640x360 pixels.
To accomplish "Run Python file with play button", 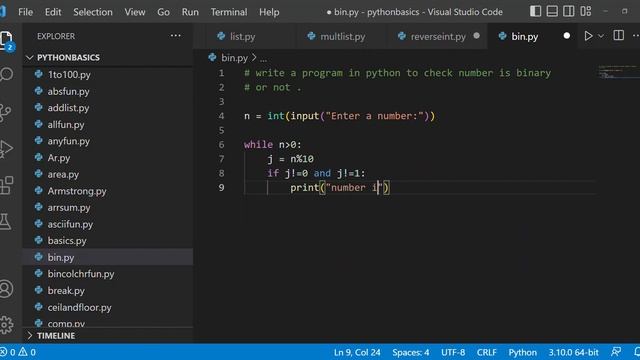I will pyautogui.click(x=588, y=36).
